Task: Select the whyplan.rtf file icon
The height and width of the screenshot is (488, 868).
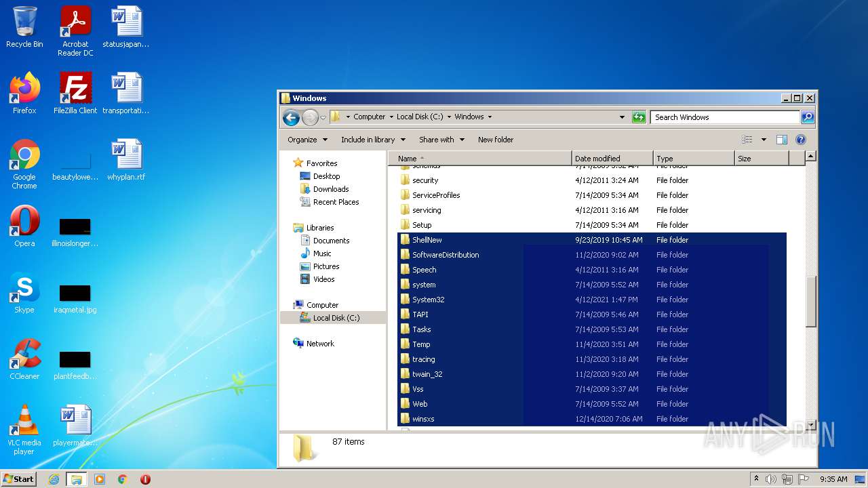Action: 126,160
